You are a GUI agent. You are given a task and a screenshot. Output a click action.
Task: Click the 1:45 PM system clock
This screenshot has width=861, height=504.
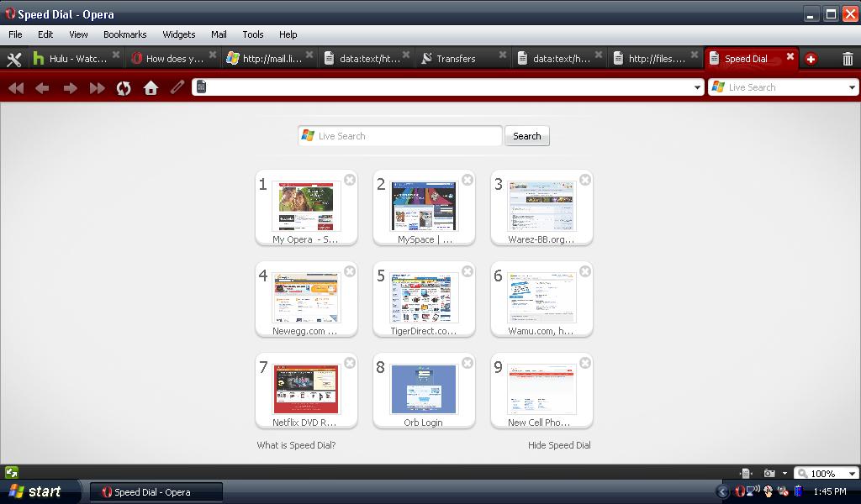coord(830,491)
